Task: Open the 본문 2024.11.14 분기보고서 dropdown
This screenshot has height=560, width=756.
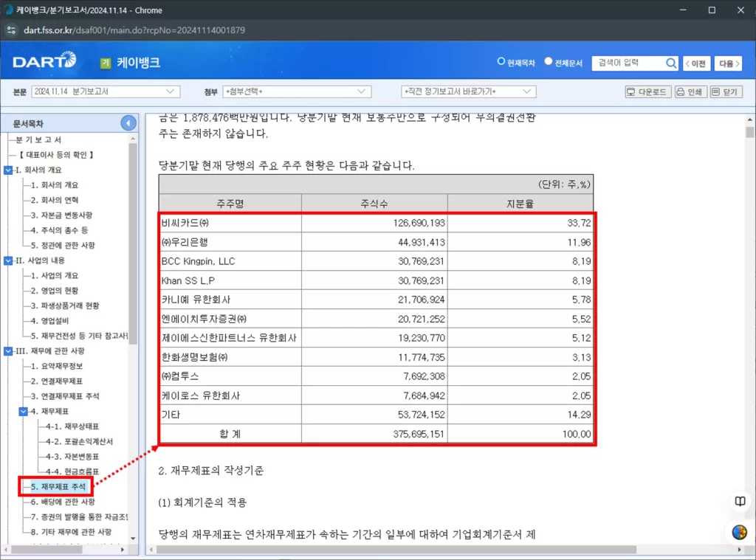Action: (x=106, y=91)
